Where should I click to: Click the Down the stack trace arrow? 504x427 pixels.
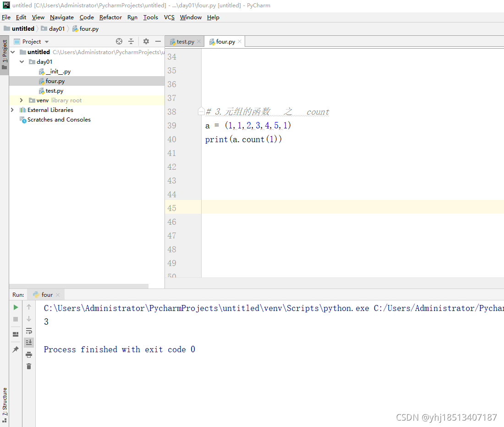pos(29,319)
